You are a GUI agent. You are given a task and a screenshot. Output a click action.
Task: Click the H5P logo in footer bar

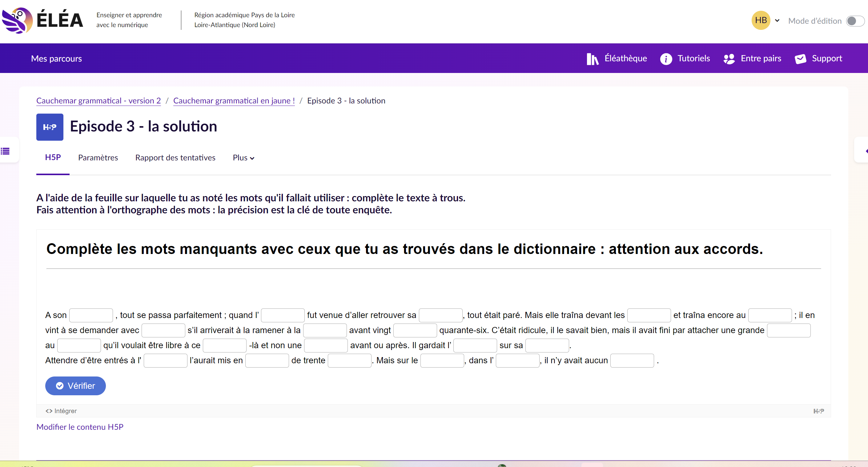tap(818, 411)
